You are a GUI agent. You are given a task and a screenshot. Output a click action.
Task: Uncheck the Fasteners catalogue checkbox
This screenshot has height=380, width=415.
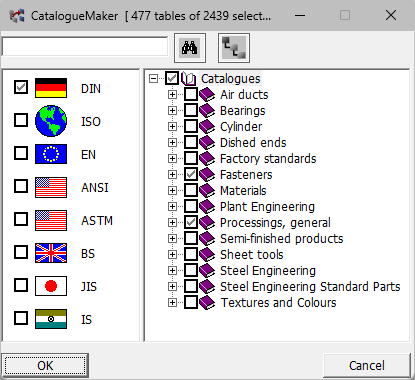coord(191,174)
